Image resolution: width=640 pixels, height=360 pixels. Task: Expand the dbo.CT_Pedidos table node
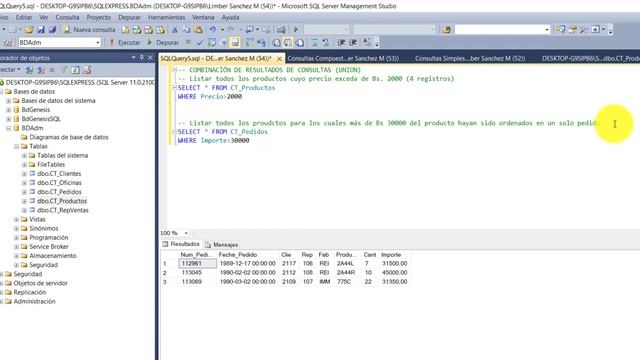[x=24, y=192]
